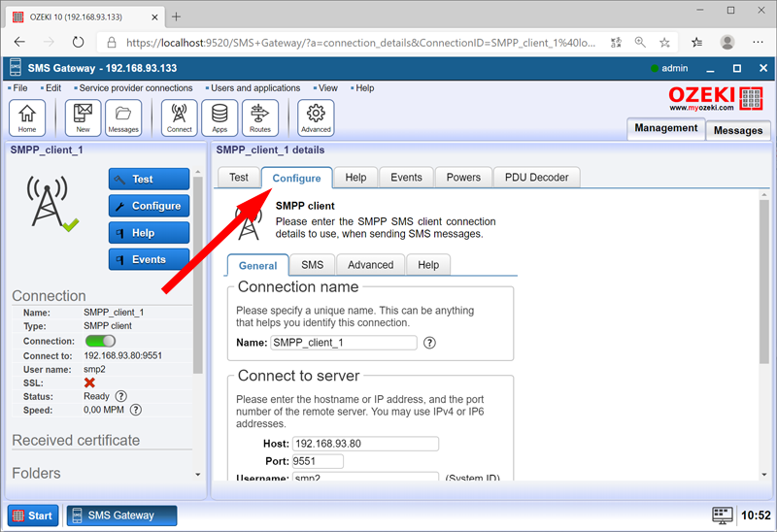The height and width of the screenshot is (532, 777).
Task: Click the browser profile avatar icon
Action: point(727,43)
